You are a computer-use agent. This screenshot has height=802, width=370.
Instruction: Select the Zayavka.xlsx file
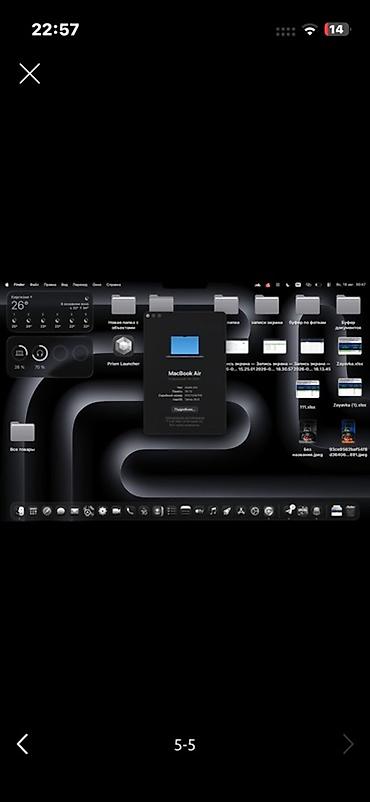pyautogui.click(x=350, y=351)
